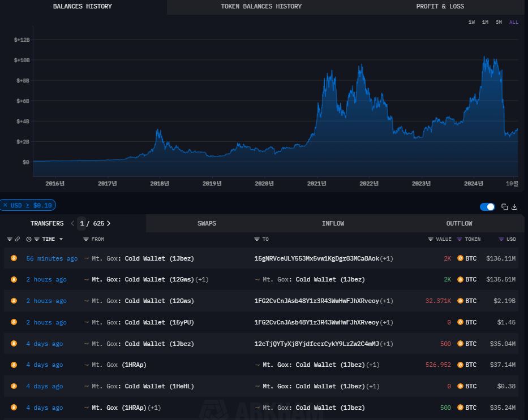Toggle the blue switch above the transfers table

(487, 207)
